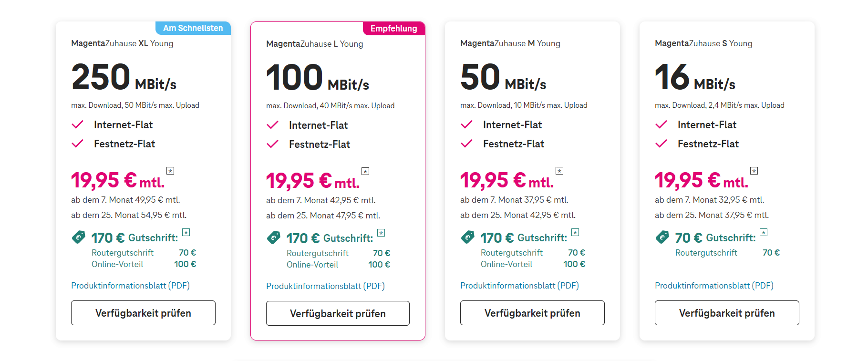Open footnote next to M 170 € Gutschrift
The height and width of the screenshot is (361, 868).
coord(575,232)
